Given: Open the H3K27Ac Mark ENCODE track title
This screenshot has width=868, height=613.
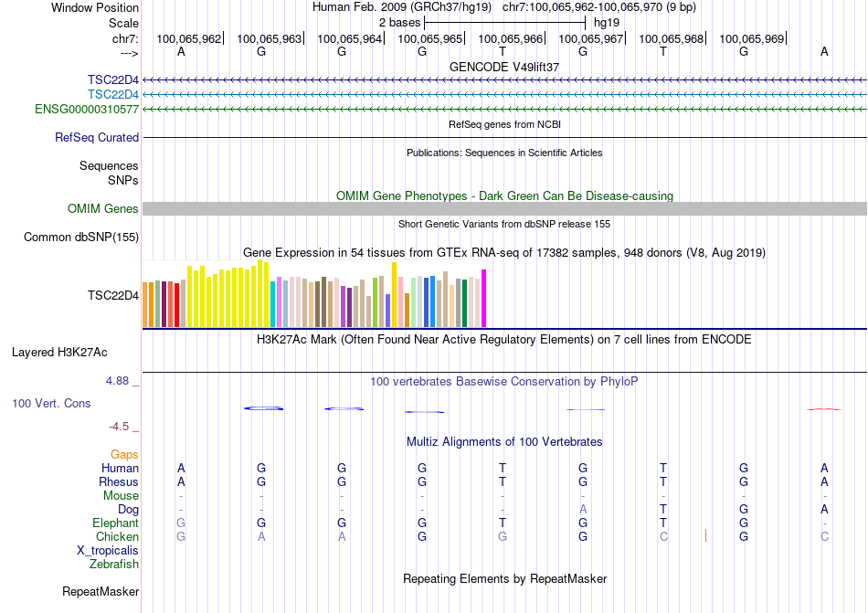Looking at the screenshot, I should pyautogui.click(x=504, y=339).
